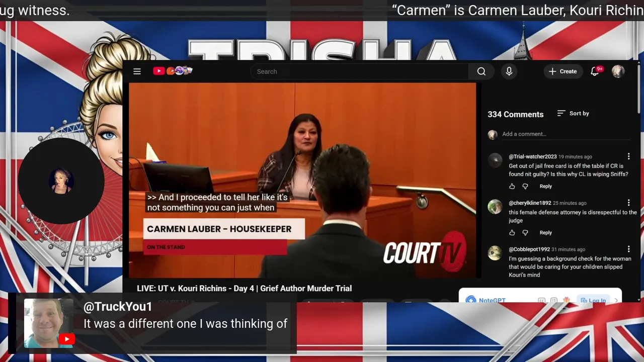The height and width of the screenshot is (362, 644).
Task: Click the YouTube badge on the chat avatar
Action: tap(66, 339)
